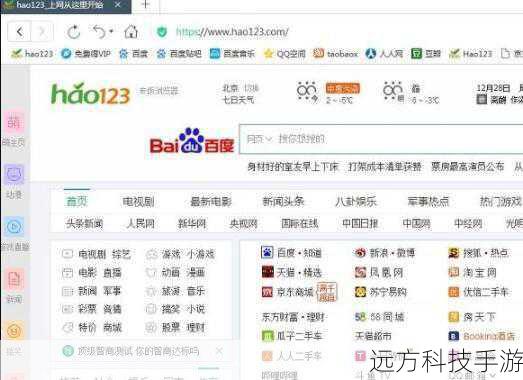Open the 东方财富·理财 site link
Viewport: 523px width, 380px height.
pyautogui.click(x=293, y=317)
